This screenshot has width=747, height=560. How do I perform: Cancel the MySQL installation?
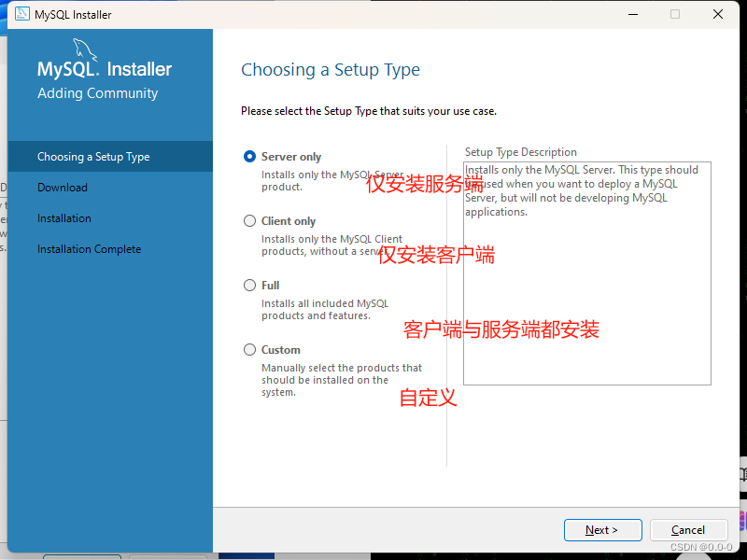click(688, 530)
